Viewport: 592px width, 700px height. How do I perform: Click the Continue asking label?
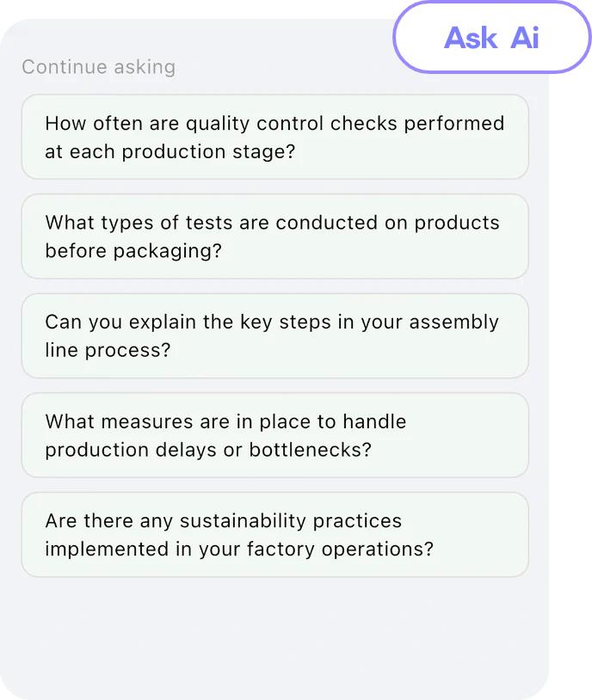pos(99,67)
